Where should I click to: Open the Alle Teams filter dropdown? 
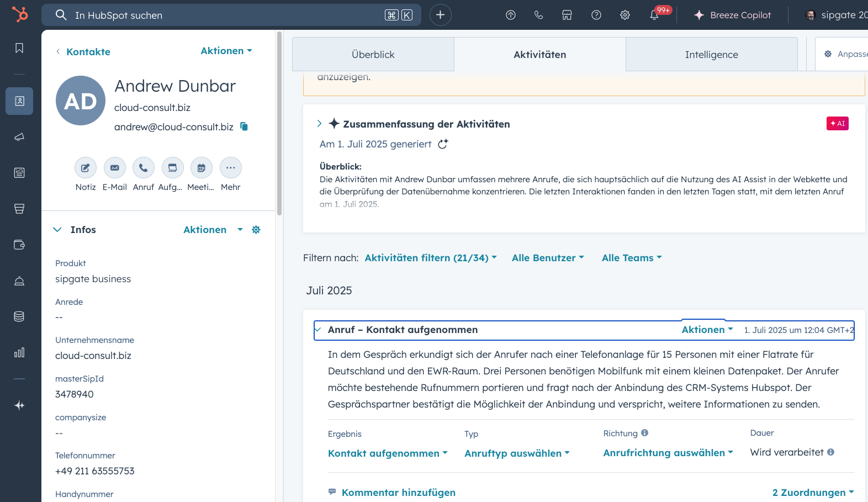632,258
